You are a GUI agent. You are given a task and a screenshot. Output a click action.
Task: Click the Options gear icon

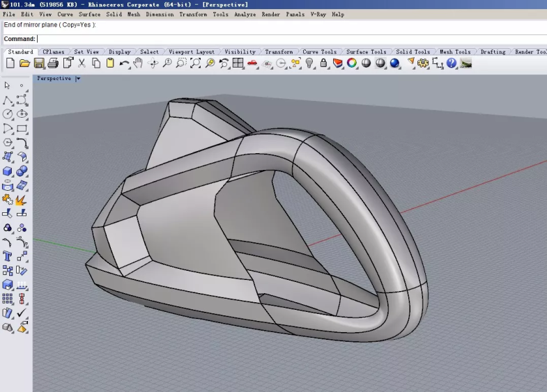[x=424, y=63]
